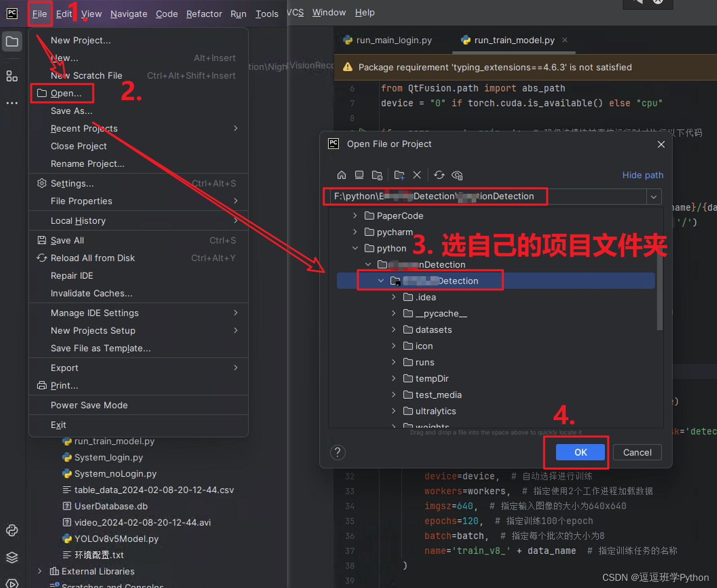Click the Desktop directory icon in dialog
This screenshot has height=588, width=717.
359,175
